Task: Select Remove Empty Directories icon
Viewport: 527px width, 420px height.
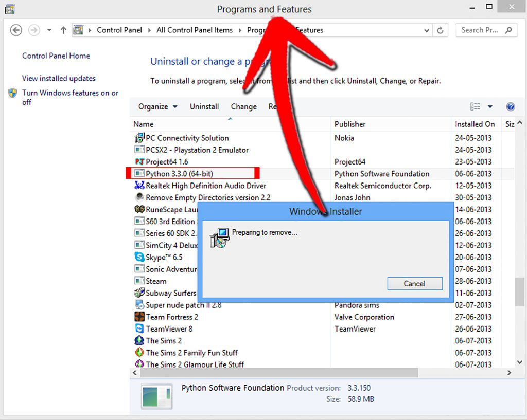Action: pyautogui.click(x=139, y=197)
